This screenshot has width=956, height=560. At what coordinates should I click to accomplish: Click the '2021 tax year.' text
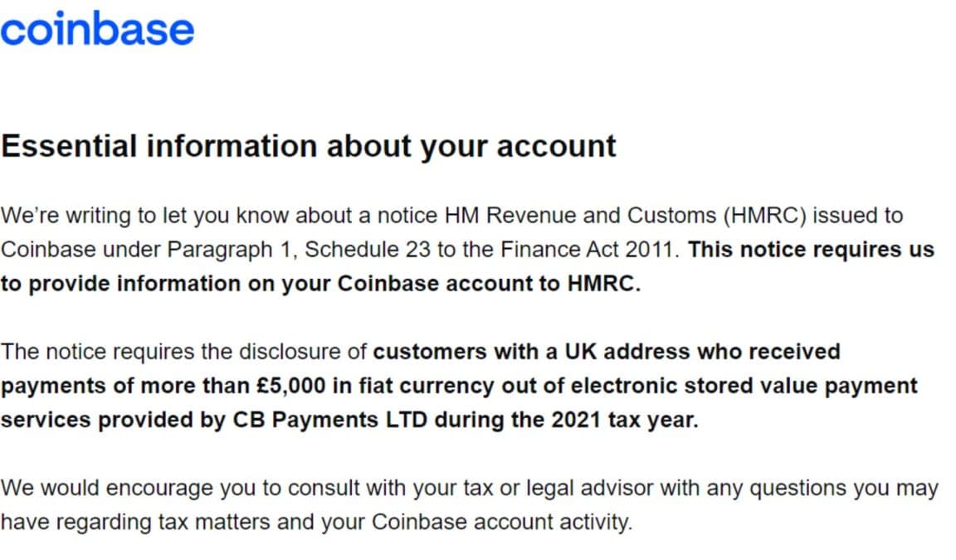pos(625,420)
